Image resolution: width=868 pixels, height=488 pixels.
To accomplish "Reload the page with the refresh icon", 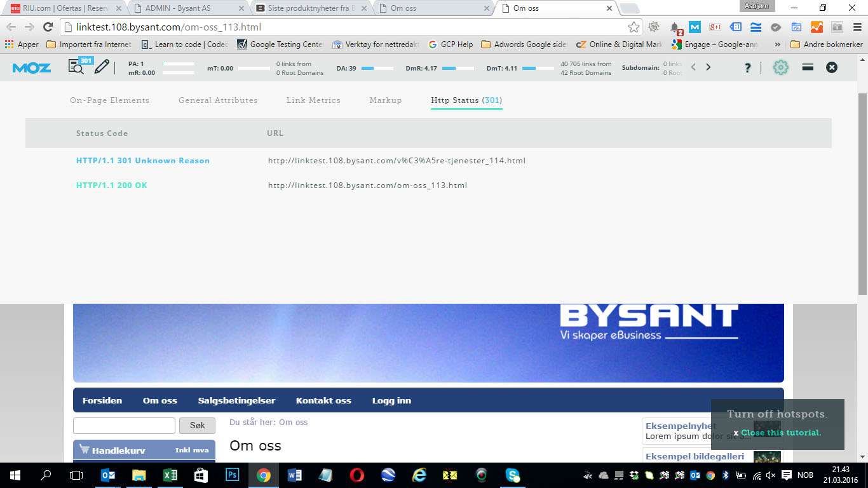I will tap(48, 27).
